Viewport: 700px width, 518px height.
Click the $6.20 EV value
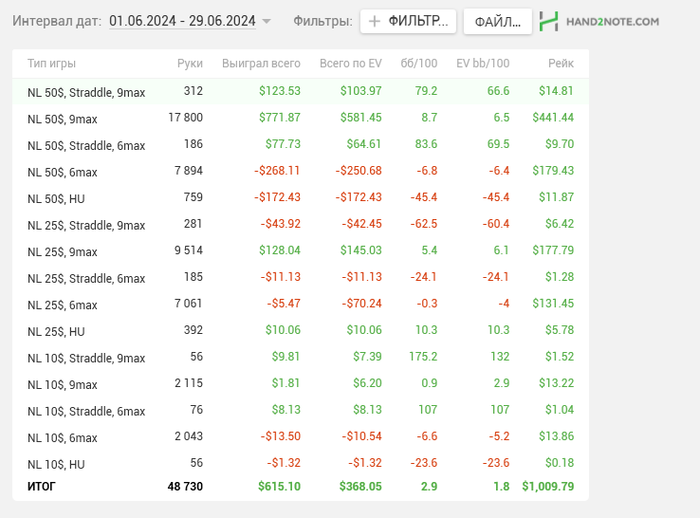(367, 383)
